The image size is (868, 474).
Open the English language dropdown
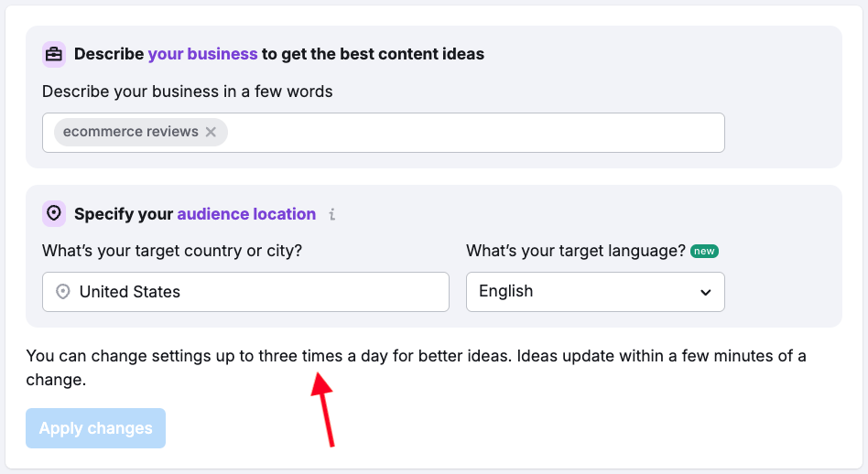(595, 292)
